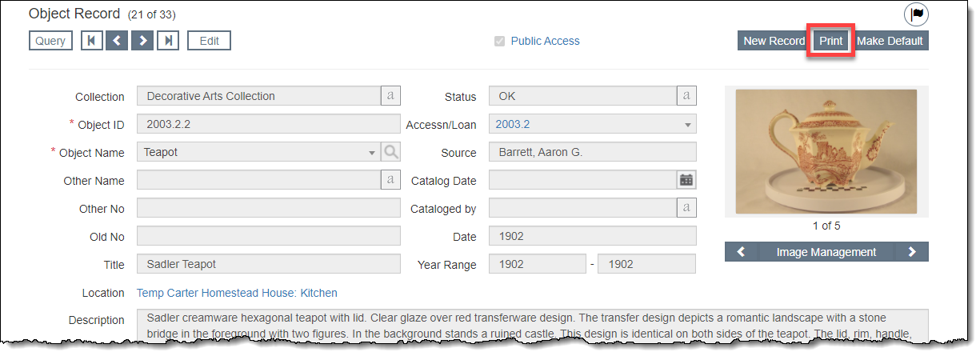The height and width of the screenshot is (356, 980).
Task: Show next image in Image Management
Action: point(912,252)
